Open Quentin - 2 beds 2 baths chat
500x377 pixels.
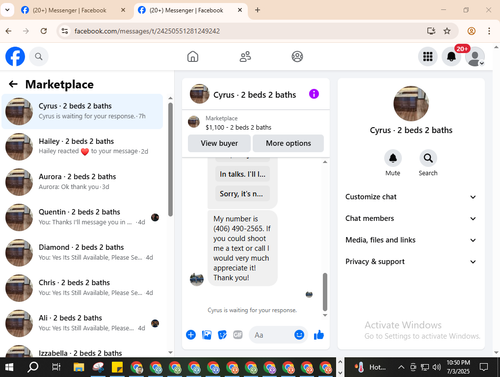(x=82, y=217)
